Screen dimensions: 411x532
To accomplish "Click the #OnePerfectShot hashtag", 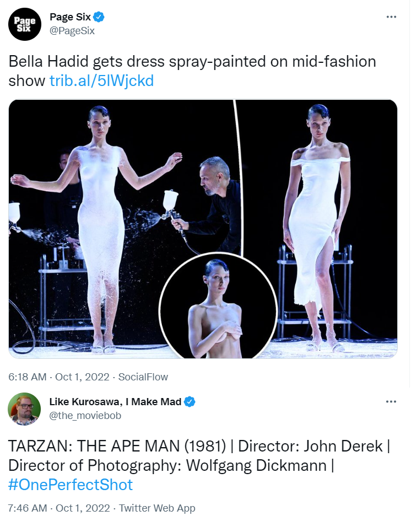I will click(71, 485).
